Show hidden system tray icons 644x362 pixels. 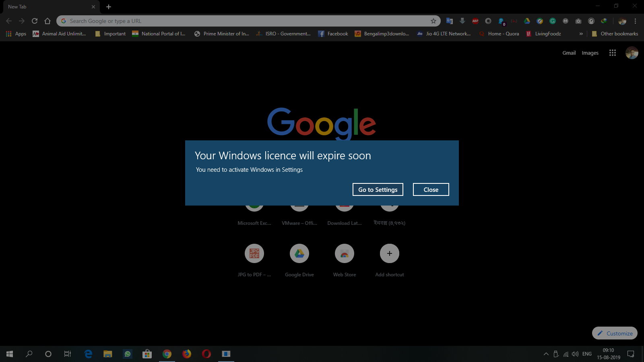pos(546,354)
